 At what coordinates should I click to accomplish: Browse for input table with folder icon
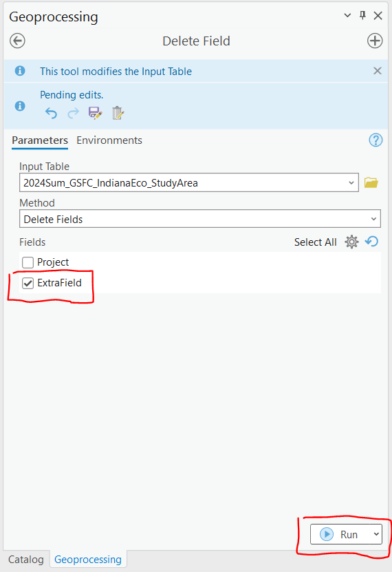click(371, 182)
